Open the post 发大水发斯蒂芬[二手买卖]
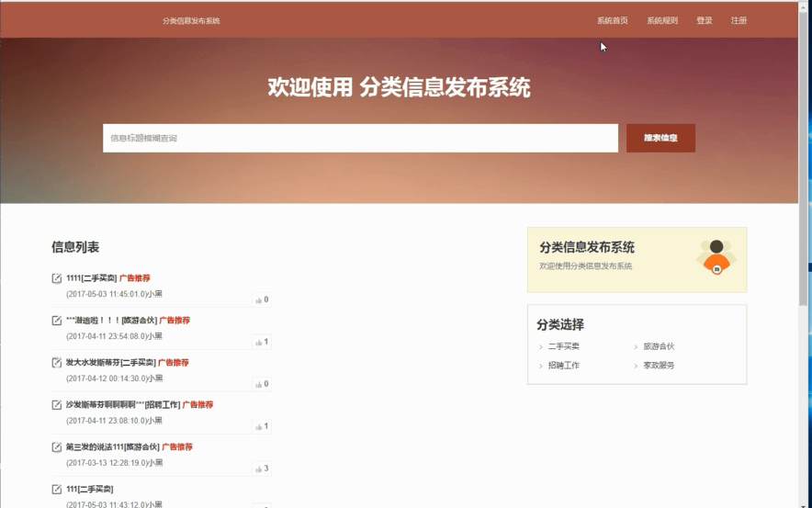 coord(111,363)
